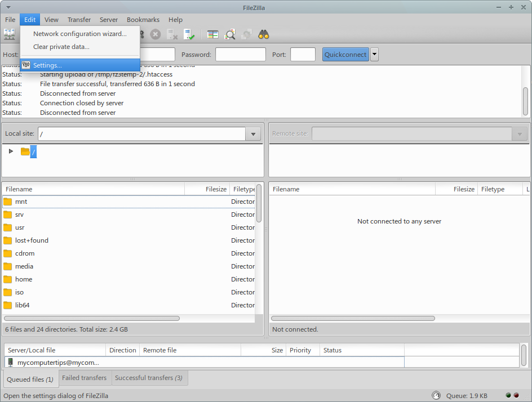
Task: Click the queue Direction column header
Action: [122, 350]
